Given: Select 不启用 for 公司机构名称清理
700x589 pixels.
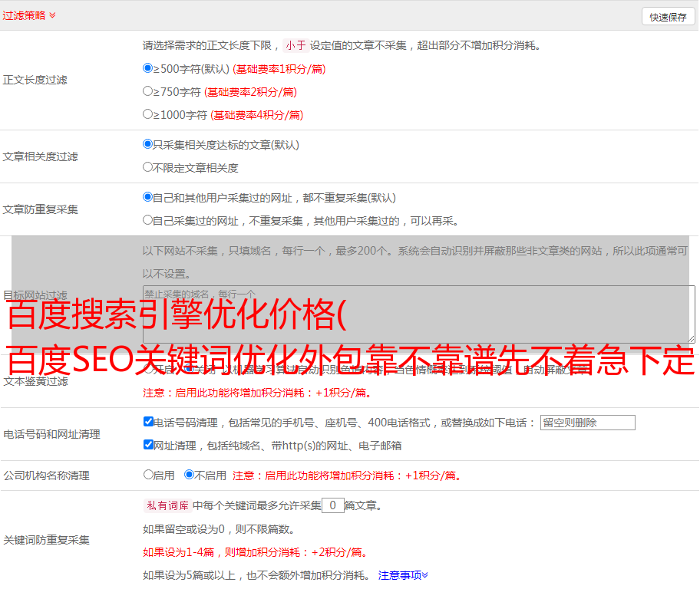Looking at the screenshot, I should (x=190, y=475).
